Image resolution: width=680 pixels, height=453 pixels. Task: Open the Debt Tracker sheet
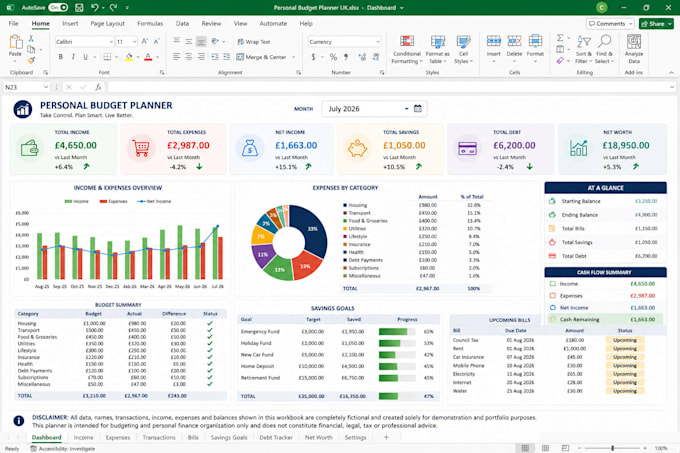276,437
